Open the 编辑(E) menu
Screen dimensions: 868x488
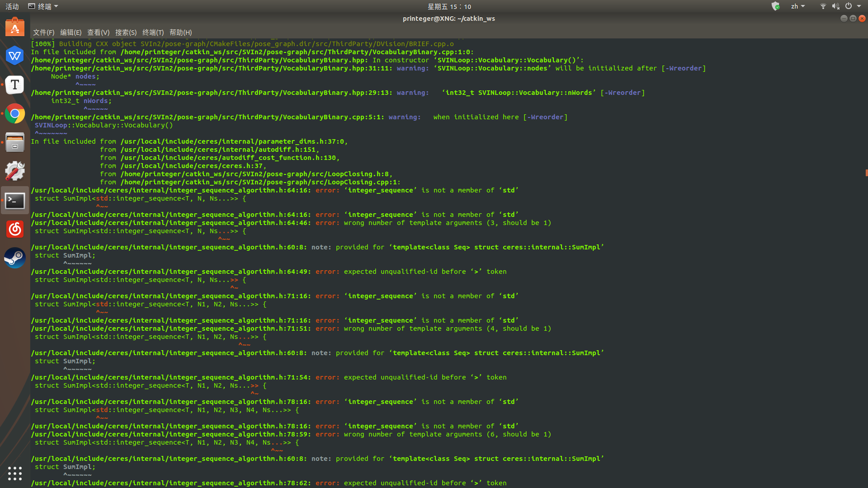point(71,33)
